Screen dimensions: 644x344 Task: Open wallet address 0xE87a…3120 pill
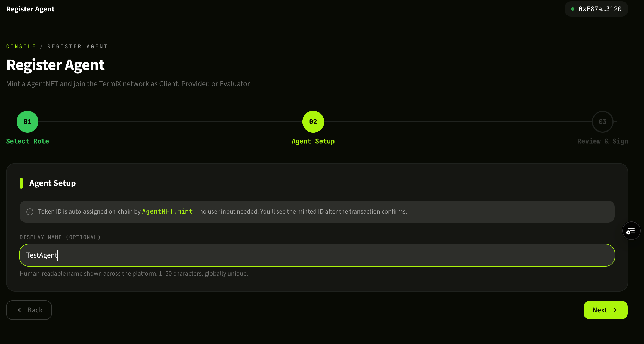(x=596, y=9)
